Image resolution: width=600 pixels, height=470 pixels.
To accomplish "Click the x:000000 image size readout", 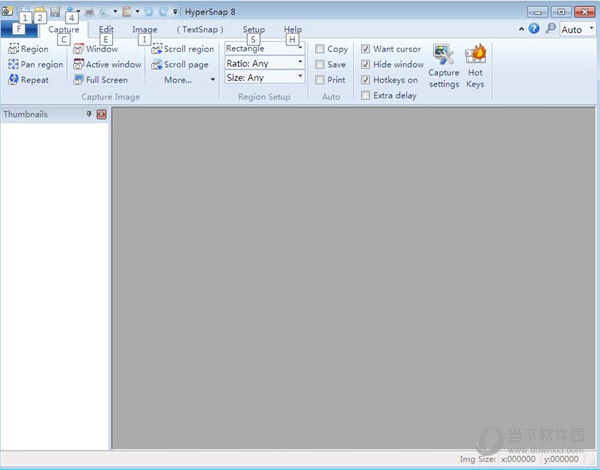I will 518,459.
